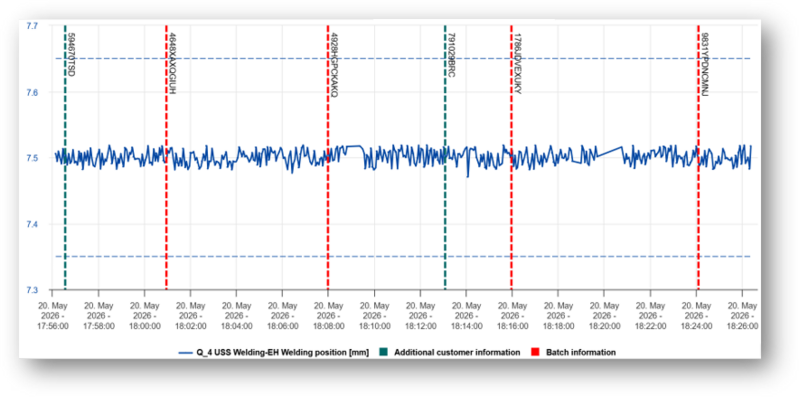Viewport: 799px width, 397px height.
Task: Click the 18:00:00 time axis label
Action: [x=144, y=316]
